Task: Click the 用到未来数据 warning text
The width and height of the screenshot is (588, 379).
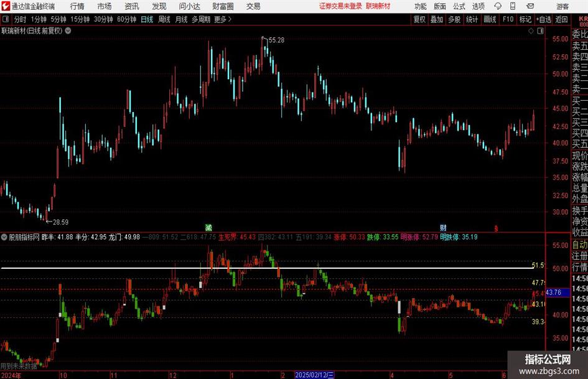Action: (x=19, y=366)
